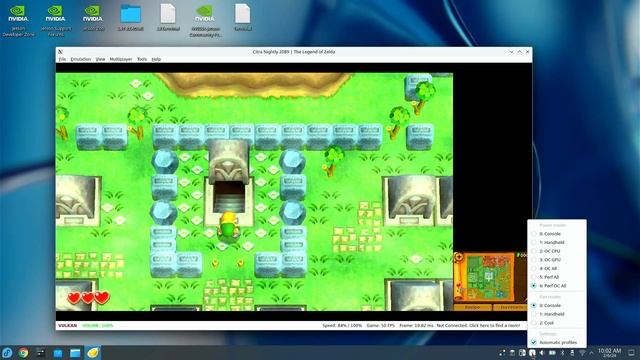Click the Frame: 19.82 ms status text

point(416,326)
